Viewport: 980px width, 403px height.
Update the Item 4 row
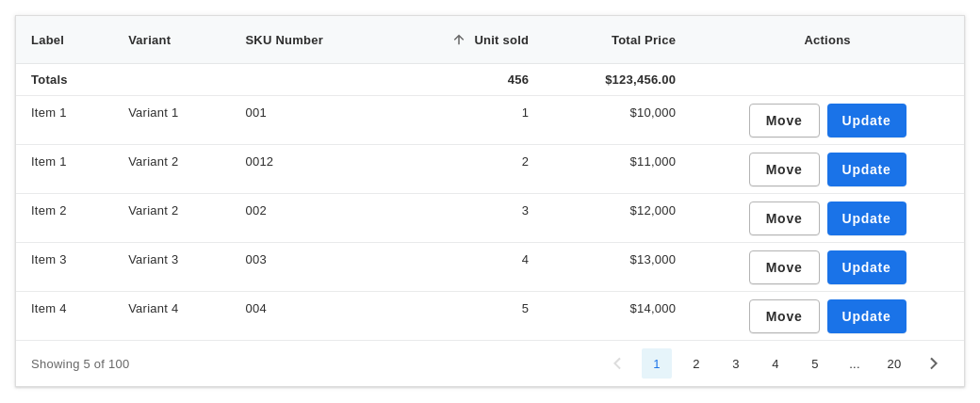[x=867, y=316]
